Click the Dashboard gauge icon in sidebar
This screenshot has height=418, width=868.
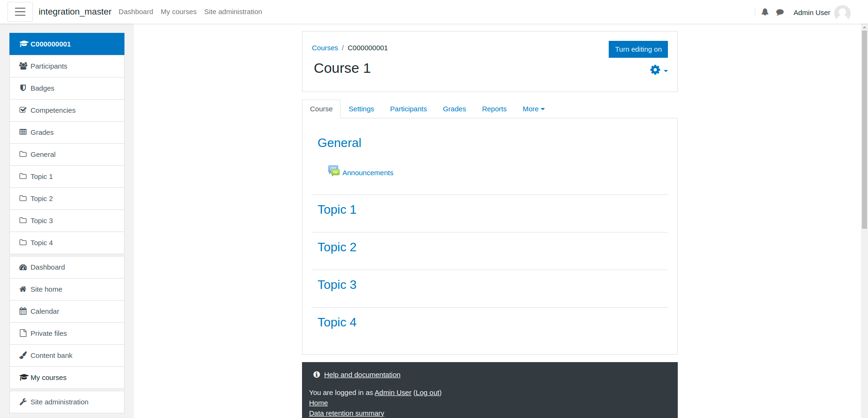[x=23, y=267]
